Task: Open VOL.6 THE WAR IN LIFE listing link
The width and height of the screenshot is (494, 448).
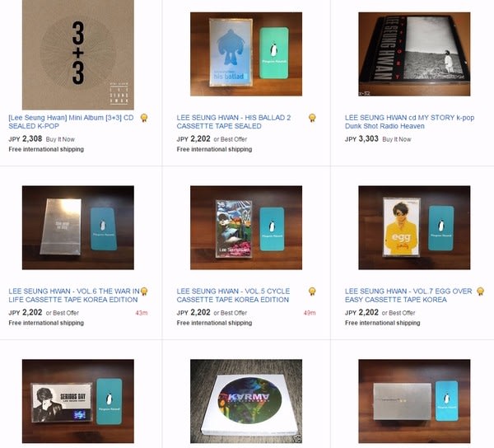Action: 74,295
